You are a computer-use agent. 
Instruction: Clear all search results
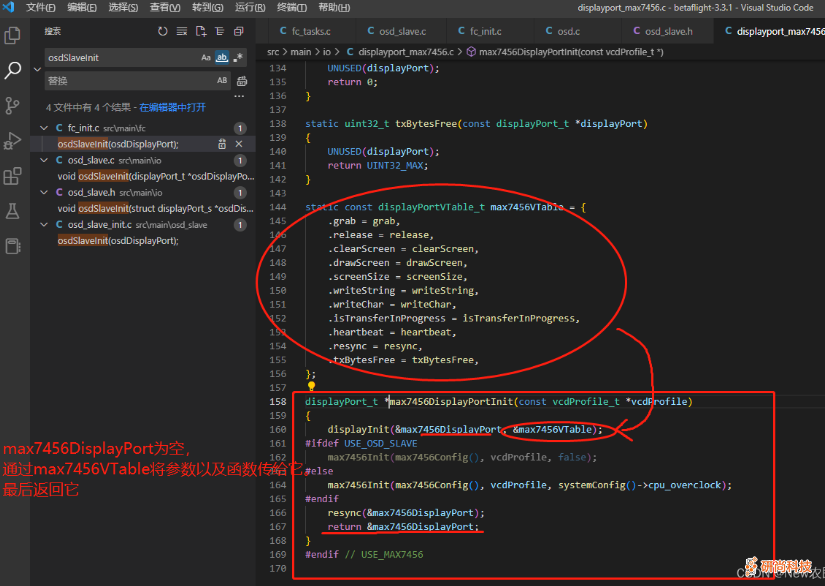coord(181,32)
